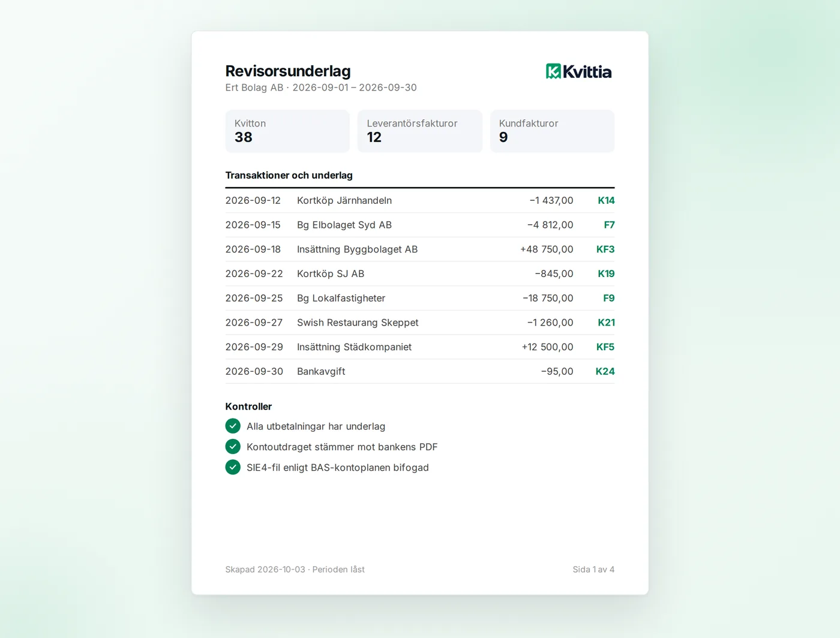Select the Kortköp SJ AB description
This screenshot has height=638, width=840.
331,273
